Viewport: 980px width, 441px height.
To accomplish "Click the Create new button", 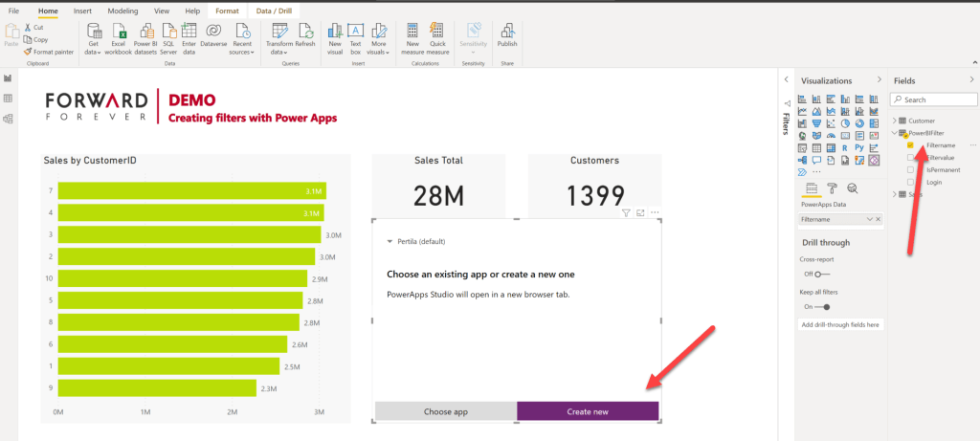I will point(588,411).
